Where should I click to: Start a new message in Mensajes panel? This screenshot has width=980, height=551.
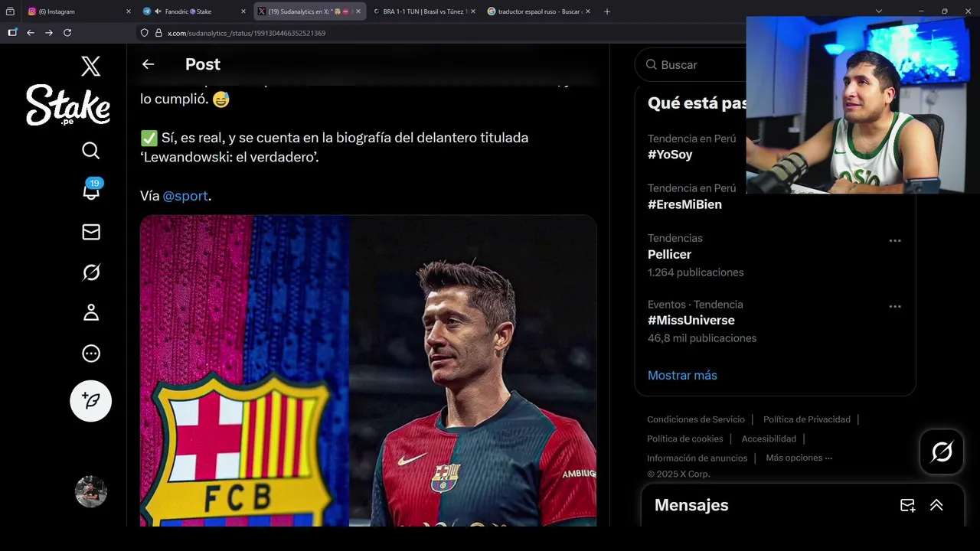[x=907, y=505]
